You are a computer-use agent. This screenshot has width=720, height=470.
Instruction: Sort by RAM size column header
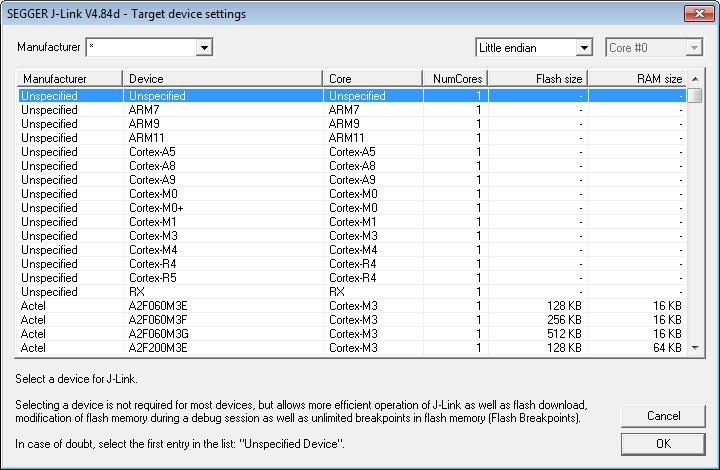click(637, 79)
